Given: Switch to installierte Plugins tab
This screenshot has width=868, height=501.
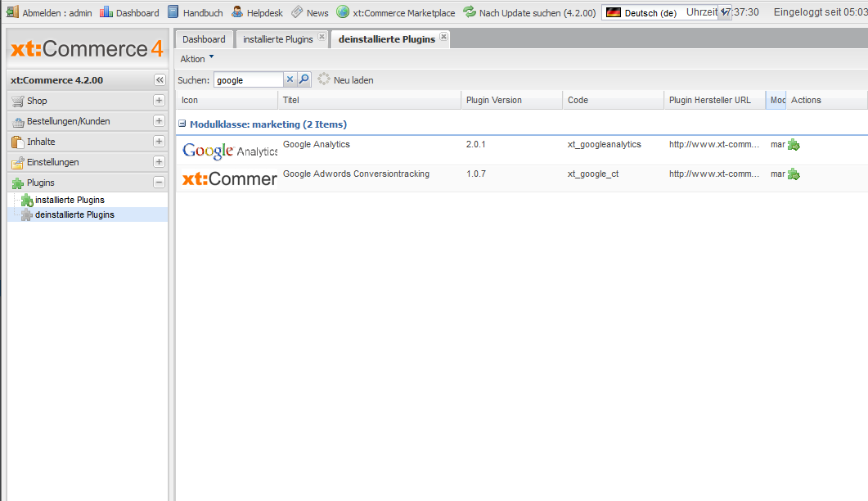Looking at the screenshot, I should pos(278,39).
